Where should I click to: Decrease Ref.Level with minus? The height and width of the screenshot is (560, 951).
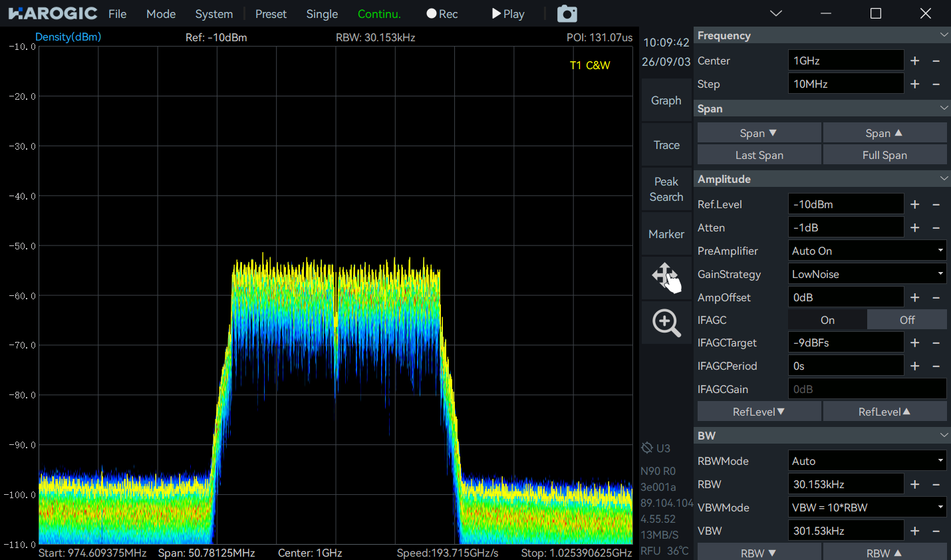point(936,204)
